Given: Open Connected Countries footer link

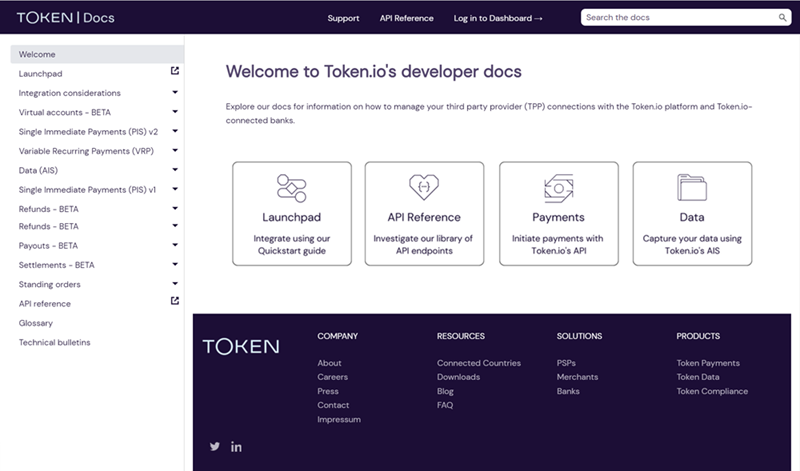Looking at the screenshot, I should tap(478, 363).
